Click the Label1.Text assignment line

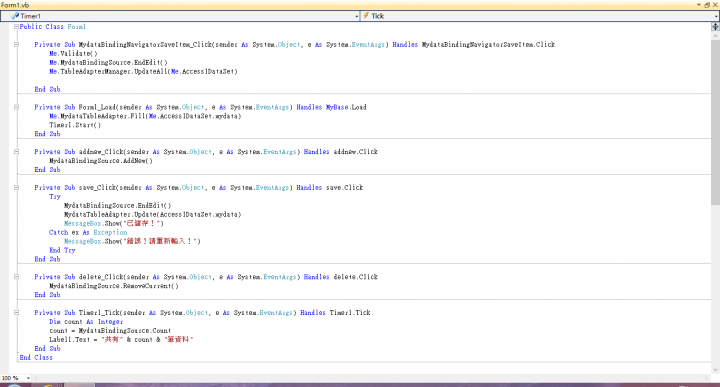121,339
